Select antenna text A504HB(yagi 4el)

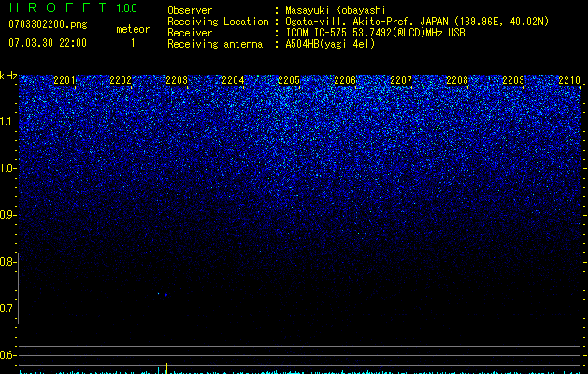tap(330, 44)
